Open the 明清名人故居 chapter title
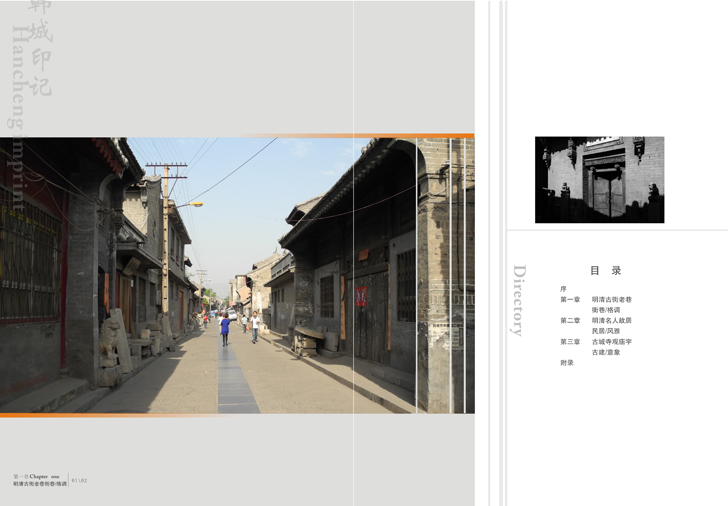The width and height of the screenshot is (728, 506). coord(611,321)
